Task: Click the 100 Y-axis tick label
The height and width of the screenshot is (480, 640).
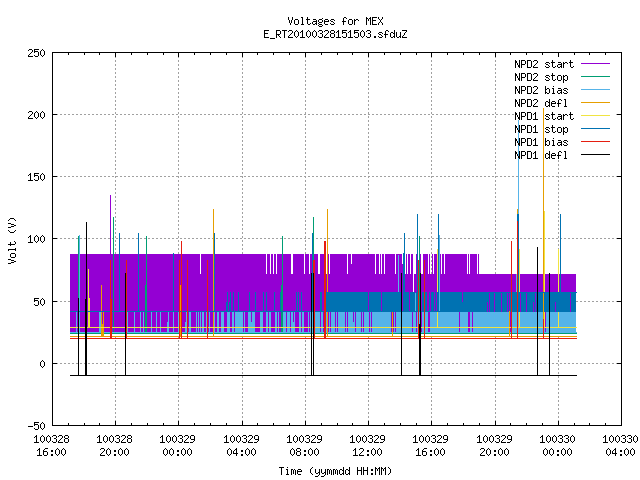Action: 36,240
